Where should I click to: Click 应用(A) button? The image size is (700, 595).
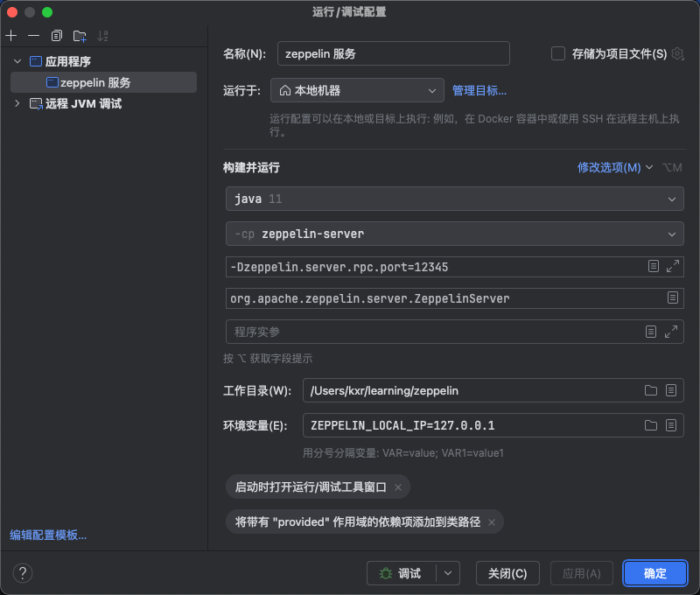(x=581, y=573)
